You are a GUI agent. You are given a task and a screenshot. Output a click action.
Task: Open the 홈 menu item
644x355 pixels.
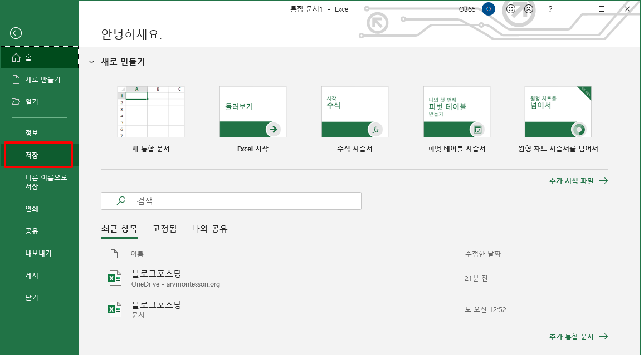pyautogui.click(x=40, y=57)
